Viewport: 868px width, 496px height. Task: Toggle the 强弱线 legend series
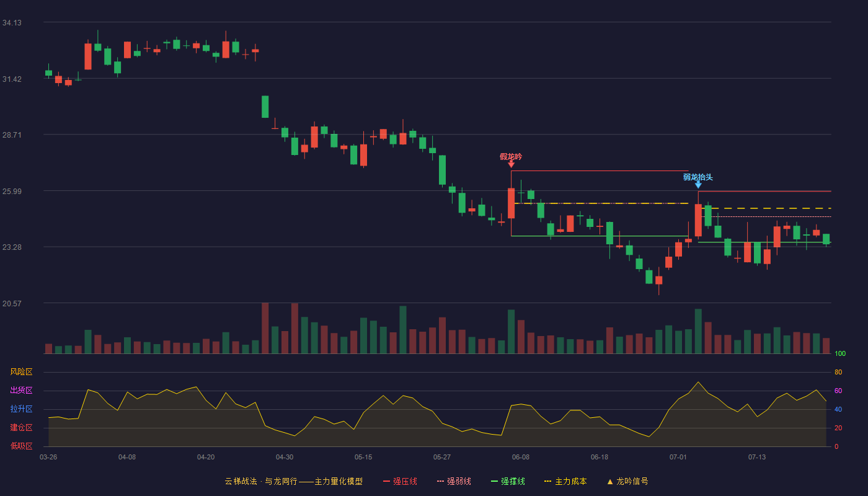click(x=454, y=482)
